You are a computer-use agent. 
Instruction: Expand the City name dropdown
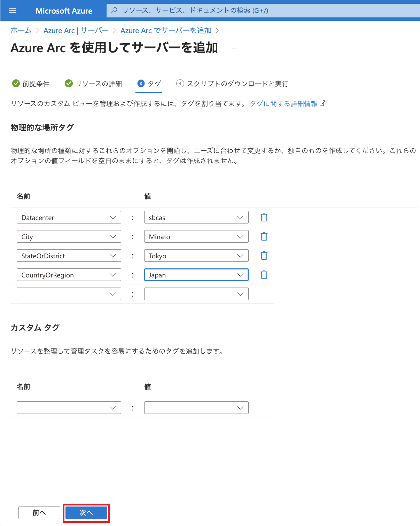point(69,236)
